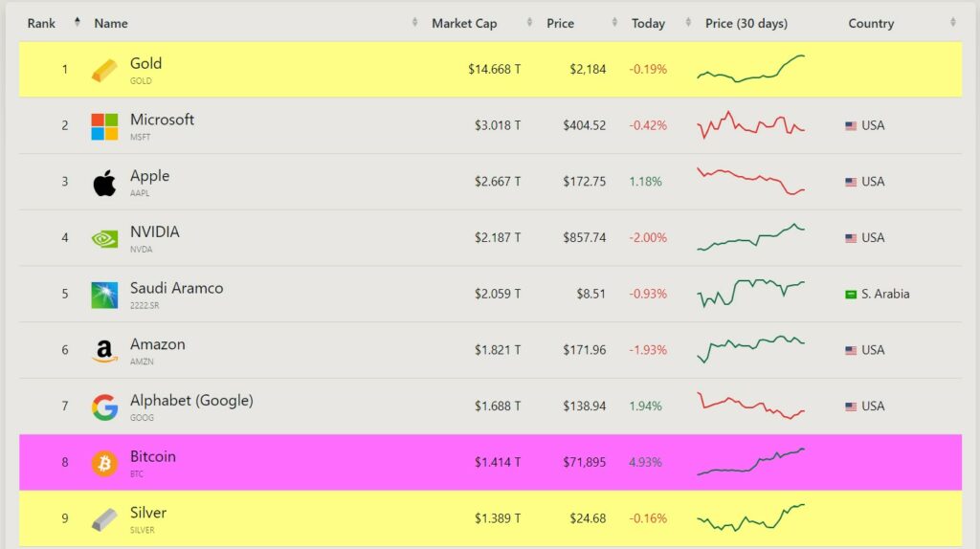Open the Alphabet (Google) name link
The image size is (980, 549).
[x=191, y=401]
